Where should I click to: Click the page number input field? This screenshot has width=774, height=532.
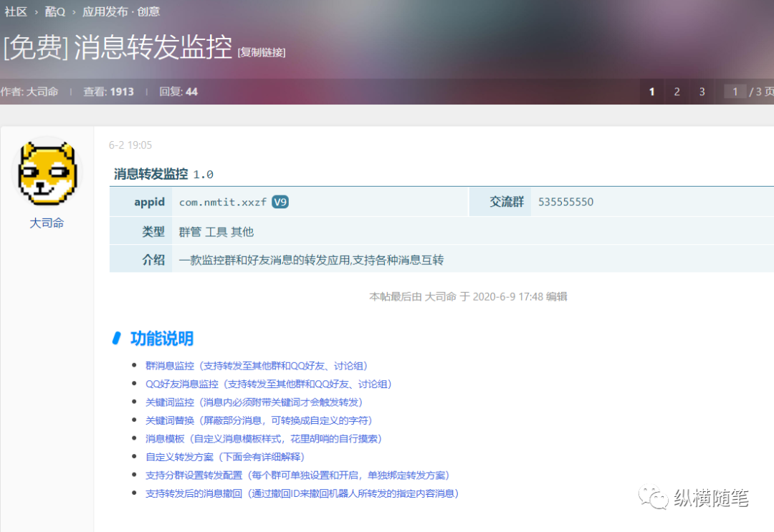tap(735, 92)
